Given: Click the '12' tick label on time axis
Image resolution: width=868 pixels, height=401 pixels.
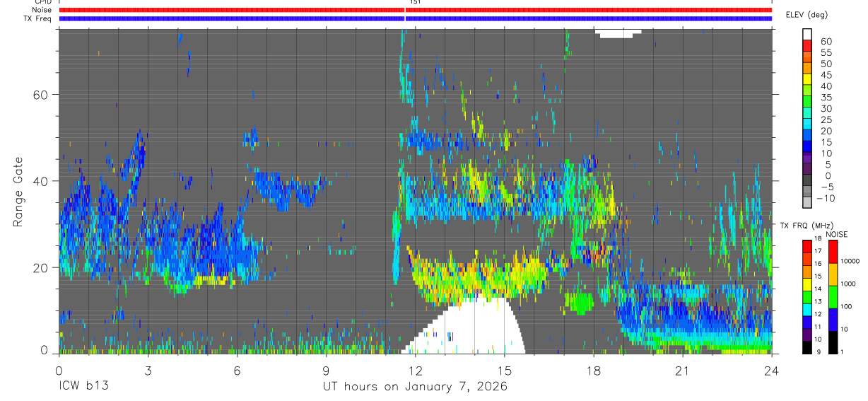Looking at the screenshot, I should [x=415, y=371].
